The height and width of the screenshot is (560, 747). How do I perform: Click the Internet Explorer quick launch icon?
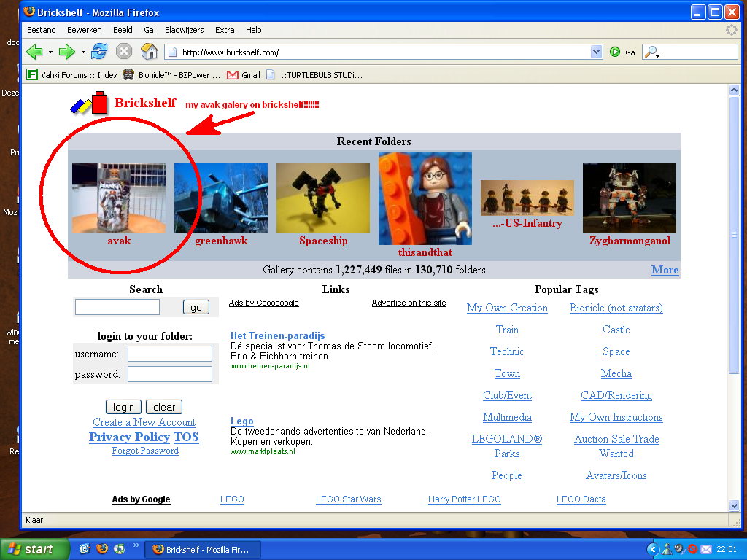coord(85,548)
